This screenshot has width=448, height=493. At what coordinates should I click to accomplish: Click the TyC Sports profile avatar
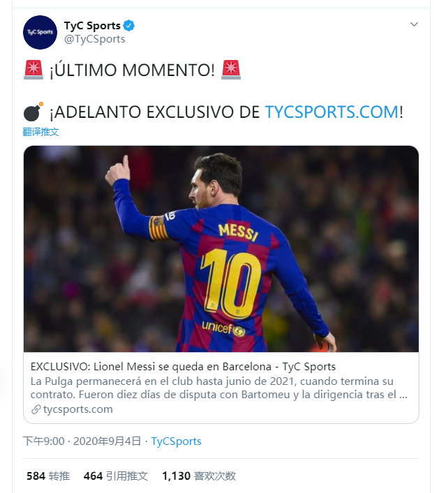point(40,32)
